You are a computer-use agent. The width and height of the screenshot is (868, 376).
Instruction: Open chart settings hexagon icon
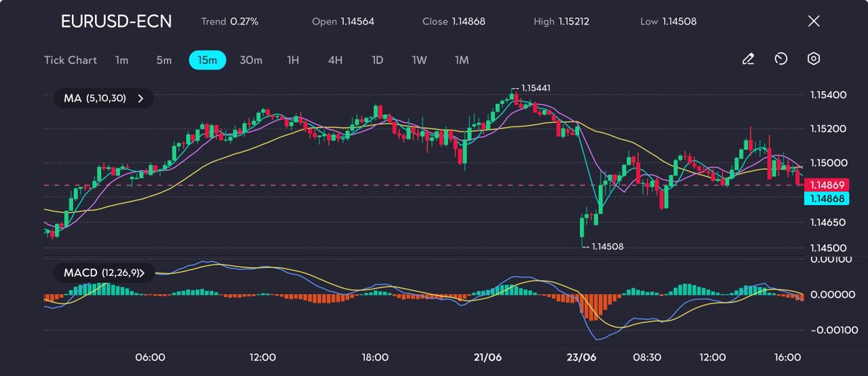814,60
